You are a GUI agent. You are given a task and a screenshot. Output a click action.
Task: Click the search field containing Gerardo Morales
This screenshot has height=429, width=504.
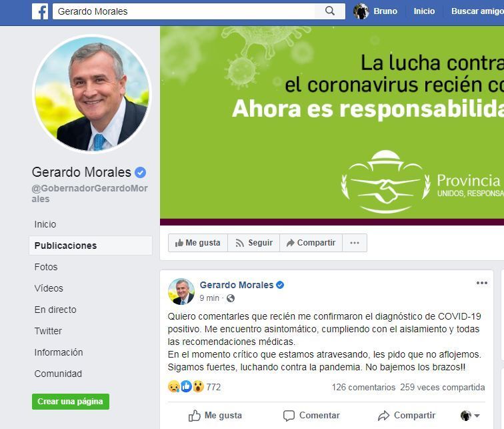tap(183, 11)
